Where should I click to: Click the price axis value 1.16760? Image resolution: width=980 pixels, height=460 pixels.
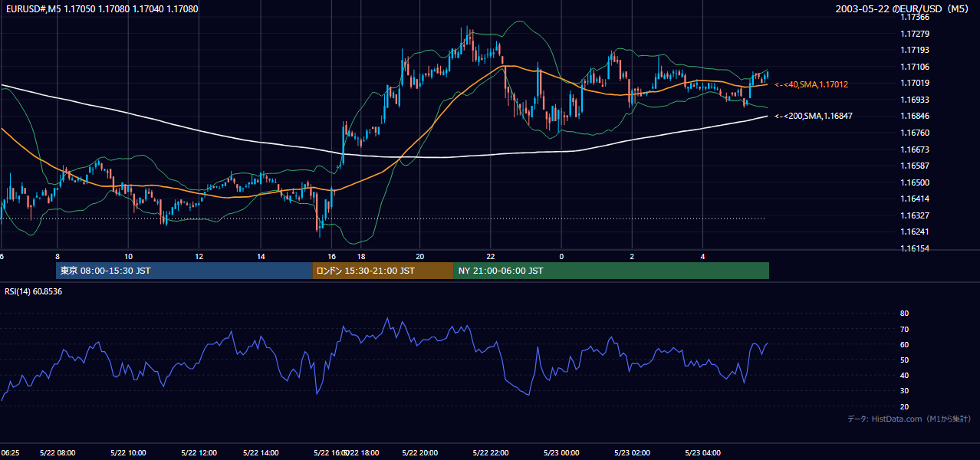pos(915,133)
